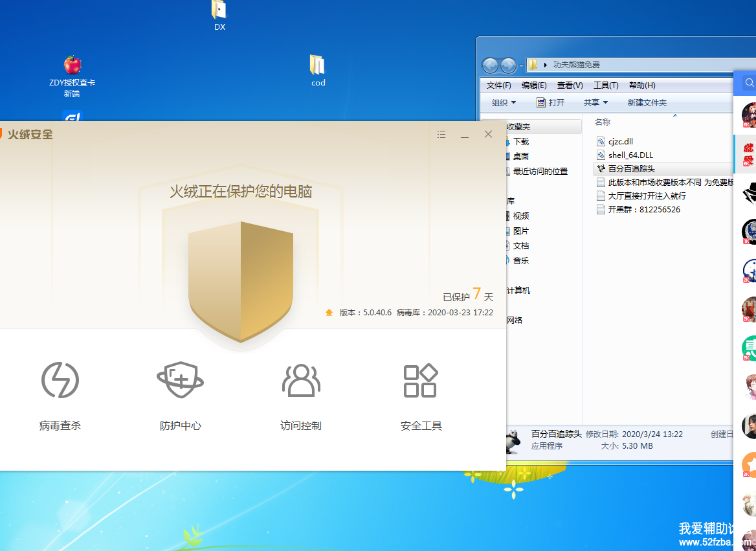Open Huorong's hamburger menu icon
This screenshot has width=756, height=551.
pyautogui.click(x=441, y=135)
